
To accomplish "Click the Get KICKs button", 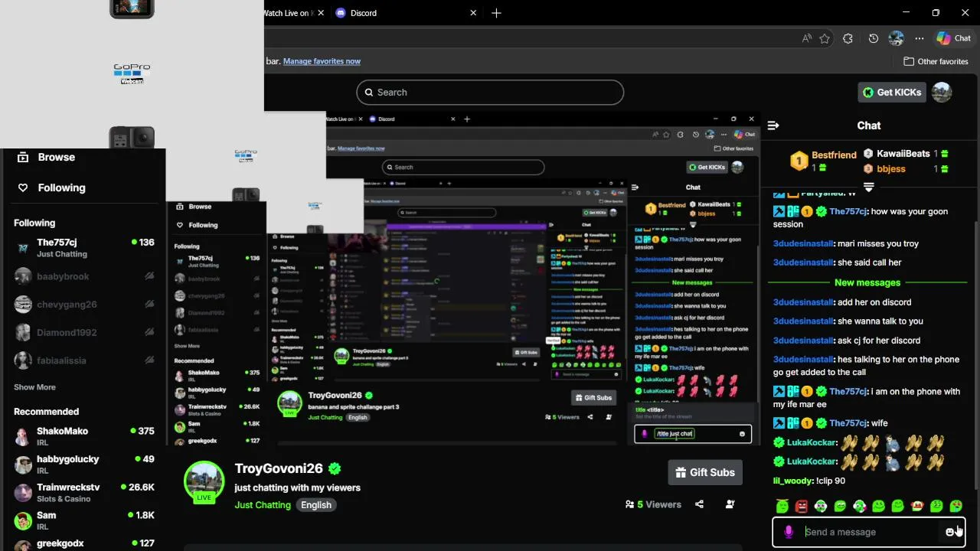I will [892, 92].
